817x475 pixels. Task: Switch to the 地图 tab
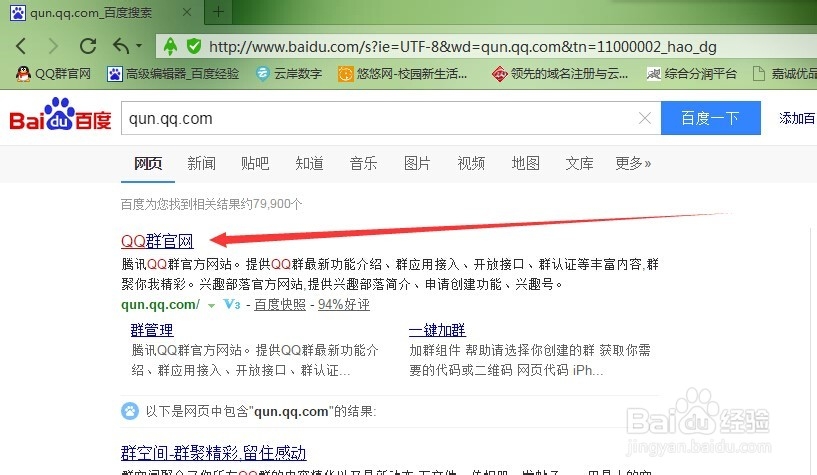(x=525, y=164)
